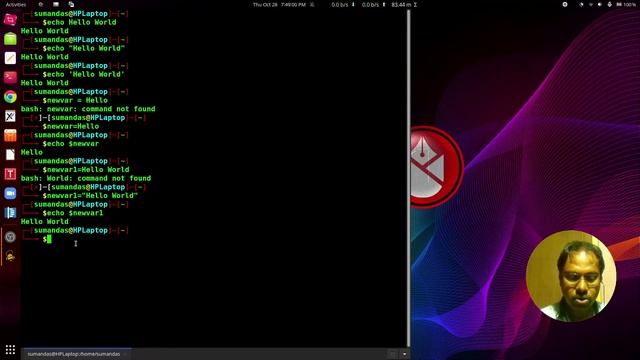Click the '$newvar1=Hello World' unquoted command
The width and height of the screenshot is (640, 360).
86,169
